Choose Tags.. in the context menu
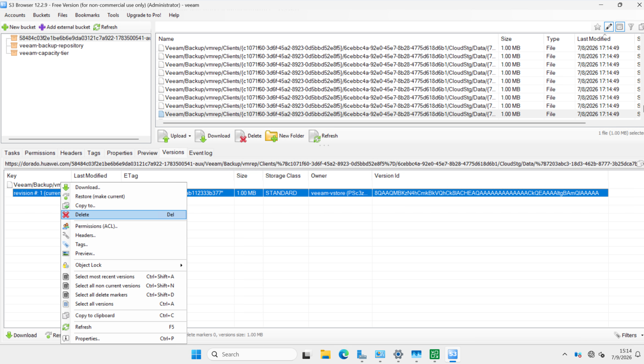 (124, 245)
